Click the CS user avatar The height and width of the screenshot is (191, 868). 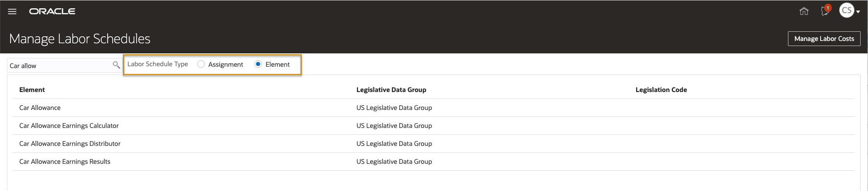[846, 11]
